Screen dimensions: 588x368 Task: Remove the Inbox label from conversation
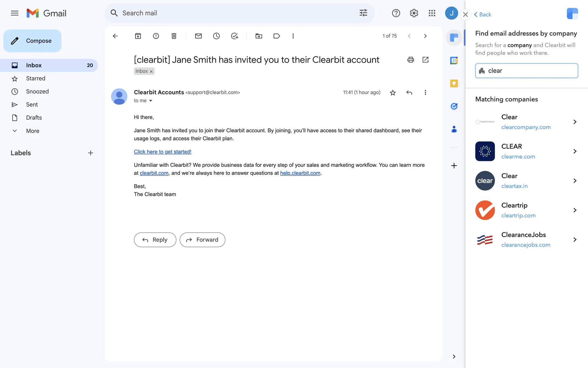tap(151, 71)
